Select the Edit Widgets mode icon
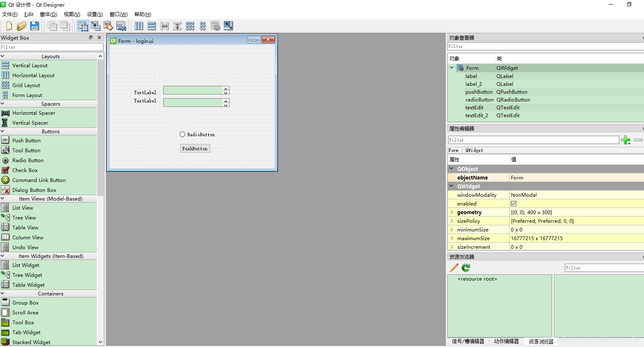The height and width of the screenshot is (347, 644). point(83,26)
